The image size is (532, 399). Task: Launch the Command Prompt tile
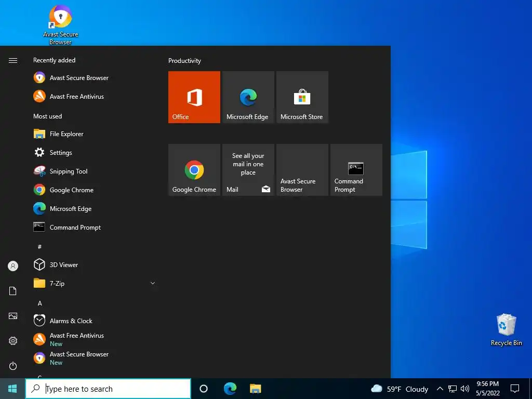[356, 170]
